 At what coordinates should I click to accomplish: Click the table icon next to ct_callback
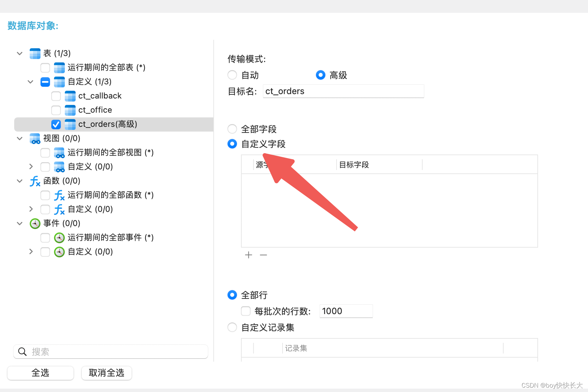click(x=70, y=96)
